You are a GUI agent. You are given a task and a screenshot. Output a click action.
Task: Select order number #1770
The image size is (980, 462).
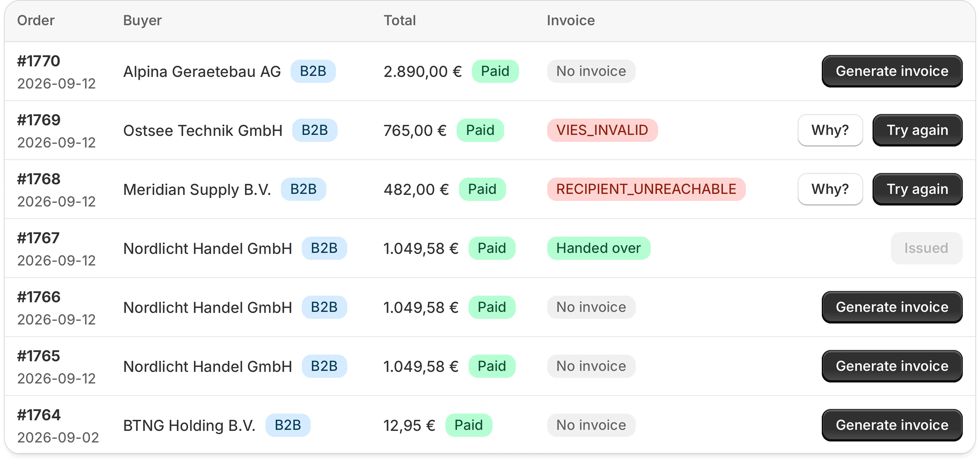click(39, 61)
